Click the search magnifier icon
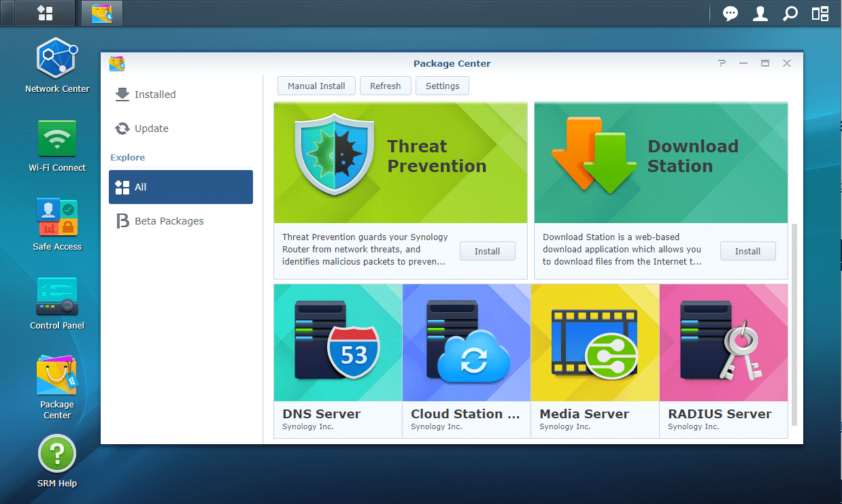The height and width of the screenshot is (504, 842). 790,14
